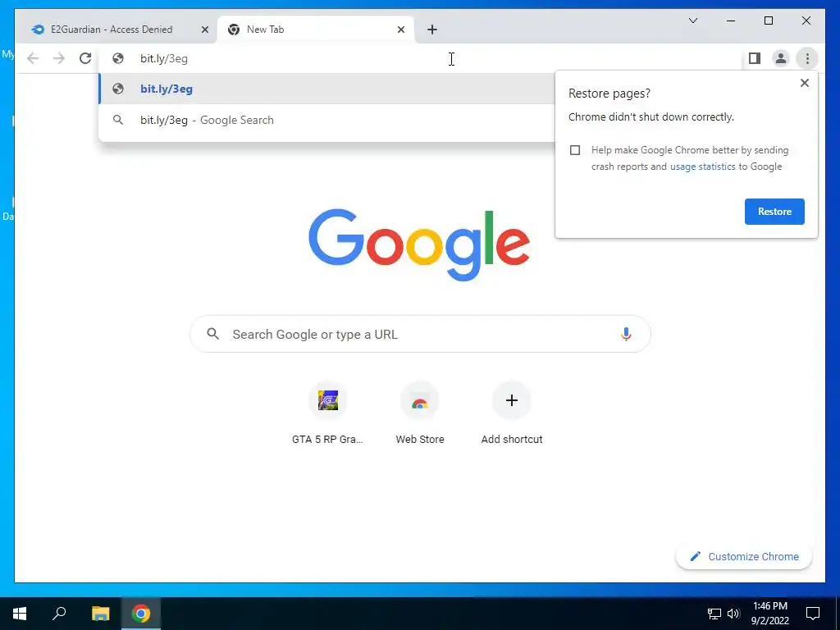The image size is (840, 630).
Task: Click Customize Chrome button
Action: coord(743,557)
